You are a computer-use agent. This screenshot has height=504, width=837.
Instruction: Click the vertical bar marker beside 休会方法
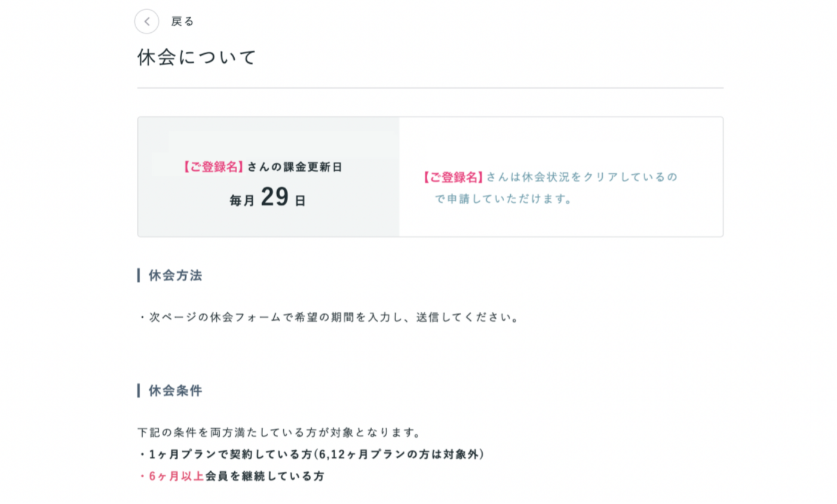point(139,275)
